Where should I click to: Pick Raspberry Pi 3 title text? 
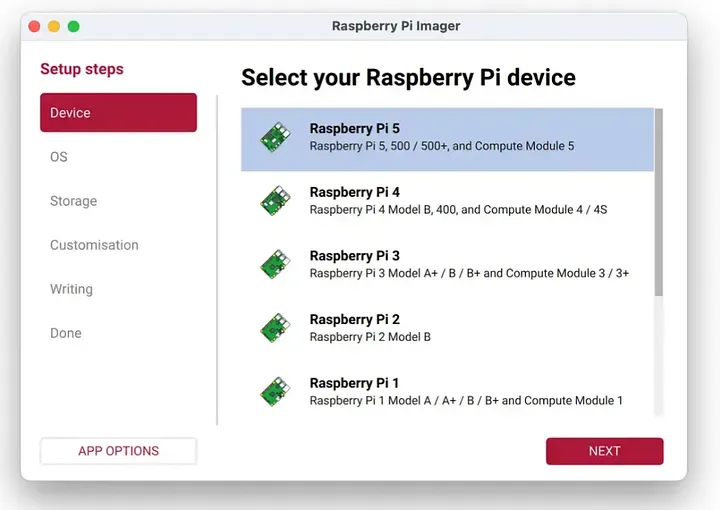pos(354,256)
